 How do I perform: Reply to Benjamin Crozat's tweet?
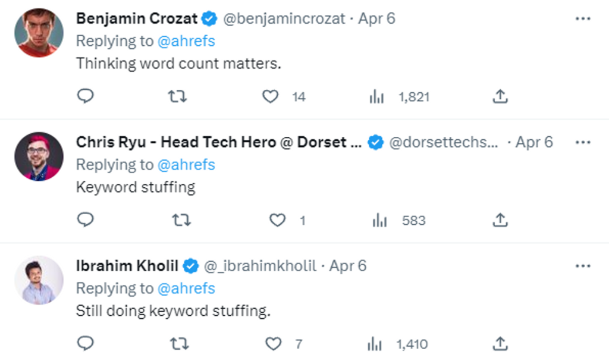[85, 96]
